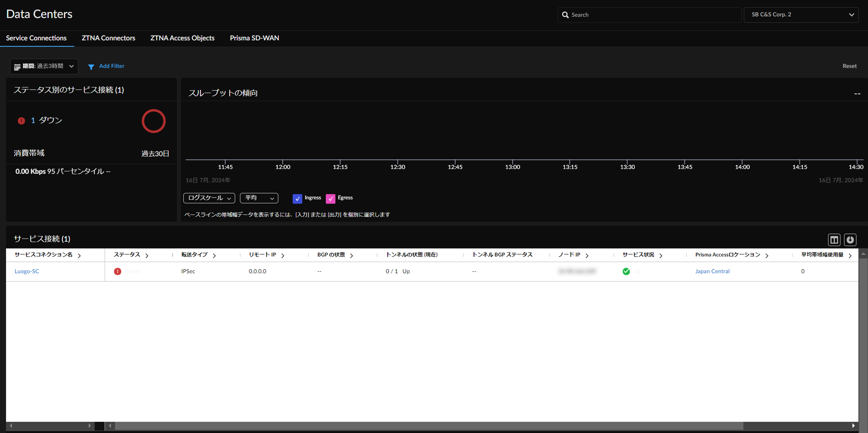Viewport: 868px width, 433px height.
Task: Click the red down alert icon in the status summary
Action: 21,121
